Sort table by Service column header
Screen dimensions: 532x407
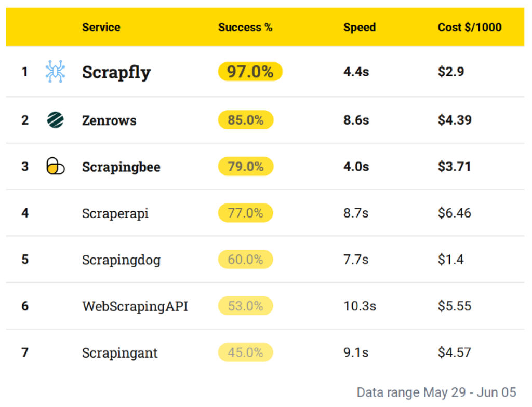click(x=101, y=28)
